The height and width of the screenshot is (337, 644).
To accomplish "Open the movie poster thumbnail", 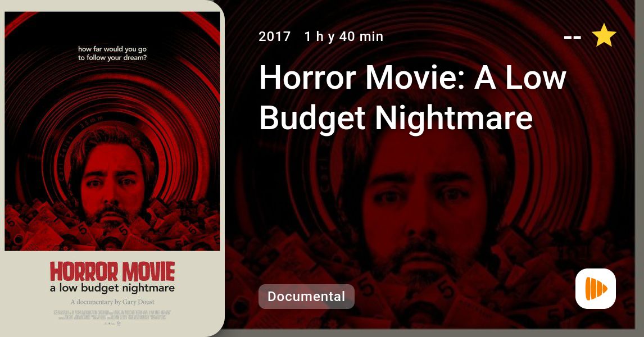I will (x=112, y=168).
